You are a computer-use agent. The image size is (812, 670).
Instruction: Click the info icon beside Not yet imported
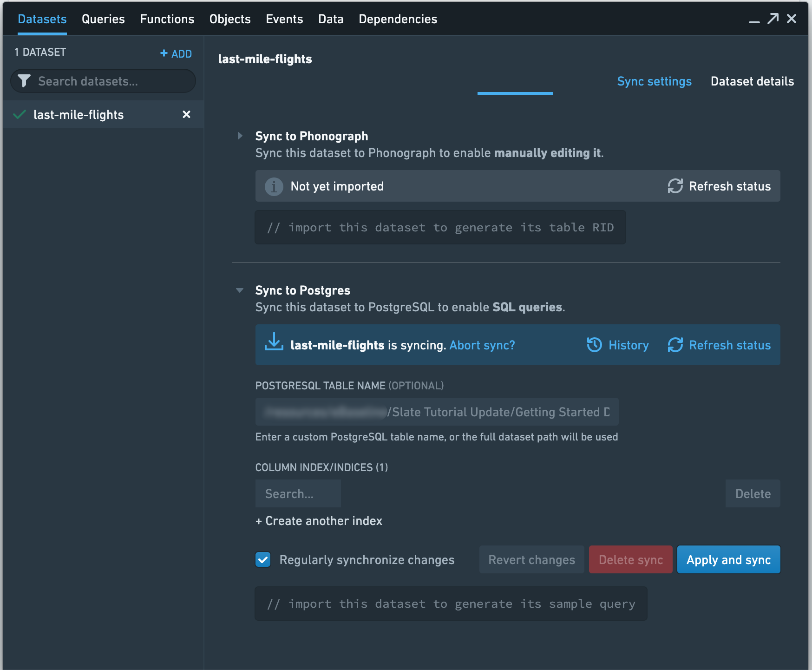pos(274,186)
